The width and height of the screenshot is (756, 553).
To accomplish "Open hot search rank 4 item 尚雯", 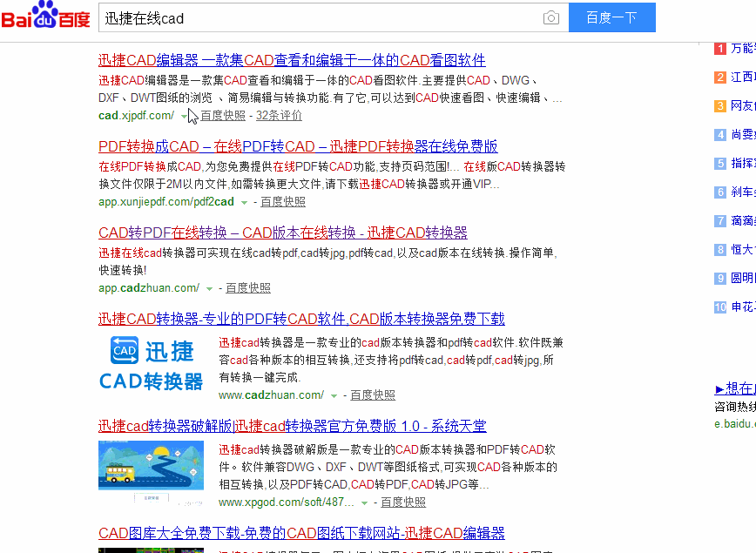I will click(x=743, y=134).
